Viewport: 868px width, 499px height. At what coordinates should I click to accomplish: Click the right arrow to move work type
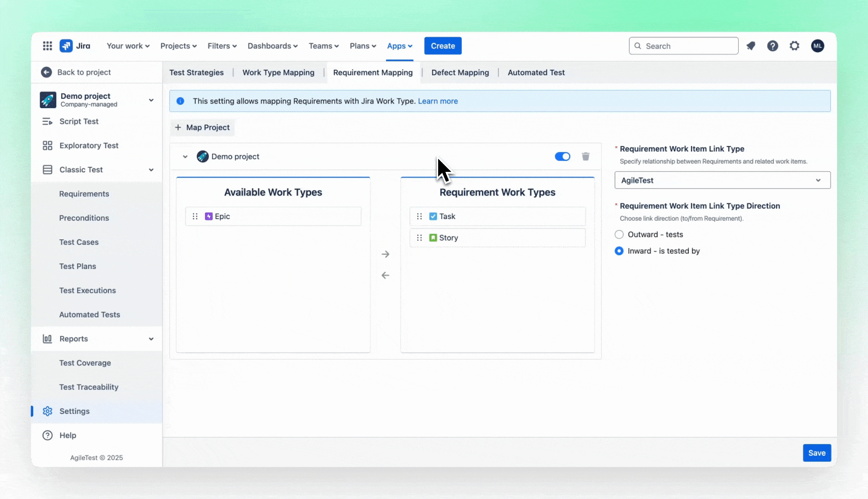[386, 254]
